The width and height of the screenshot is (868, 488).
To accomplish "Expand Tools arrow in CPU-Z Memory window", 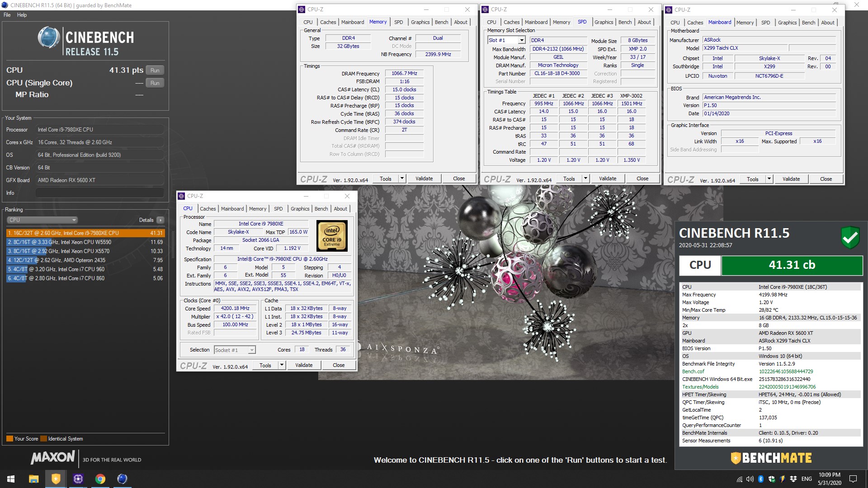I will pyautogui.click(x=401, y=179).
